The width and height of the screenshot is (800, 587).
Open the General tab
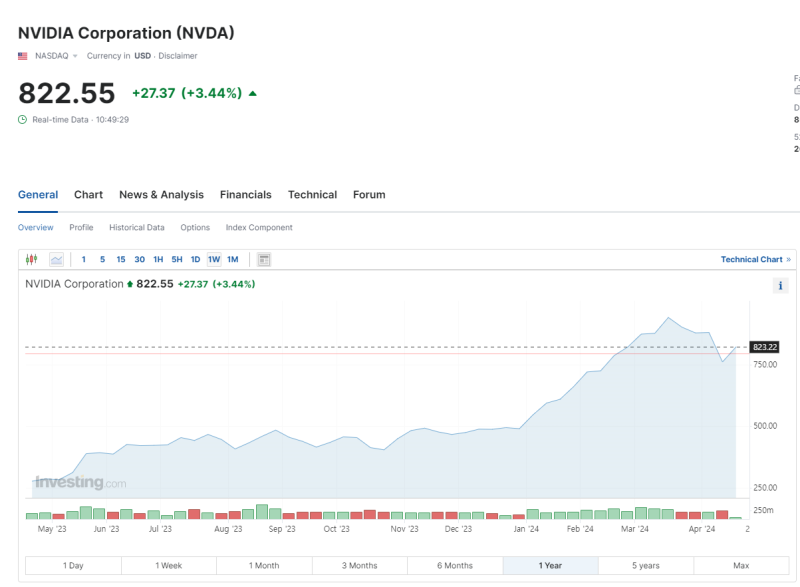tap(38, 195)
